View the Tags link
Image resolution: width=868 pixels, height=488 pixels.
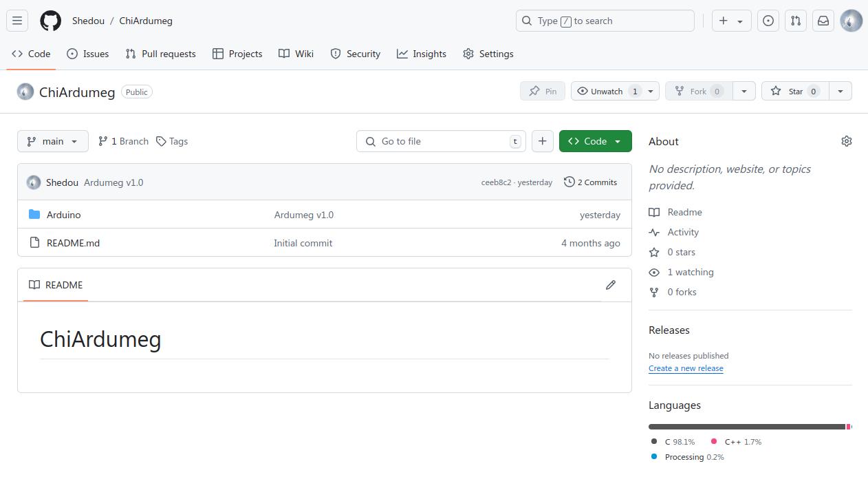tap(172, 141)
